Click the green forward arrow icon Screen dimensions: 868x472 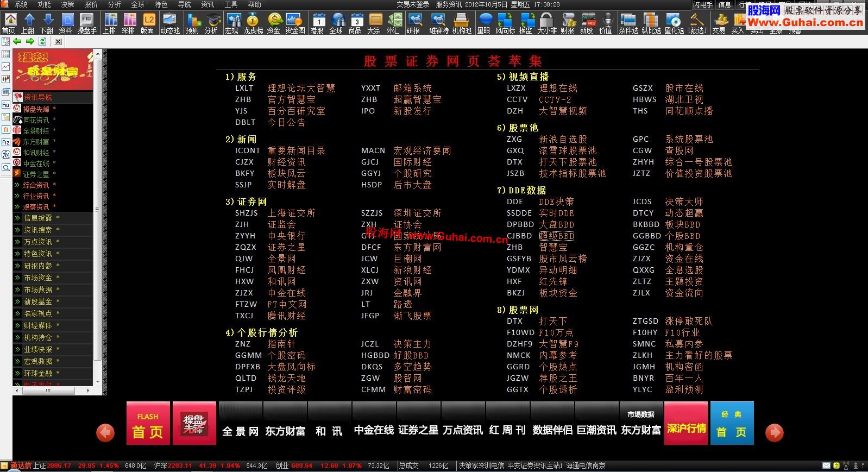coord(30,41)
